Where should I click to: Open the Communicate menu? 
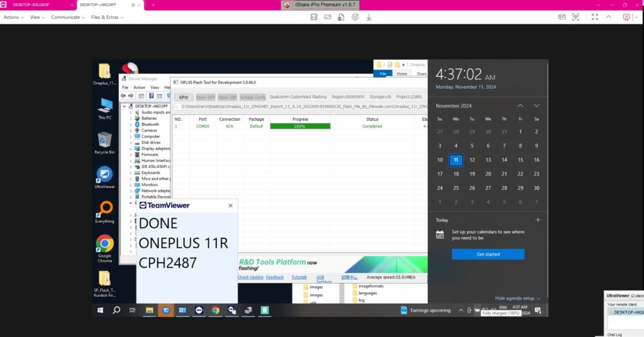[68, 17]
